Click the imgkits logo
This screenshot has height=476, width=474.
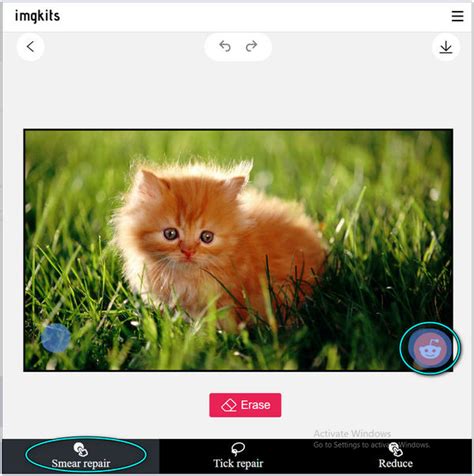click(37, 16)
